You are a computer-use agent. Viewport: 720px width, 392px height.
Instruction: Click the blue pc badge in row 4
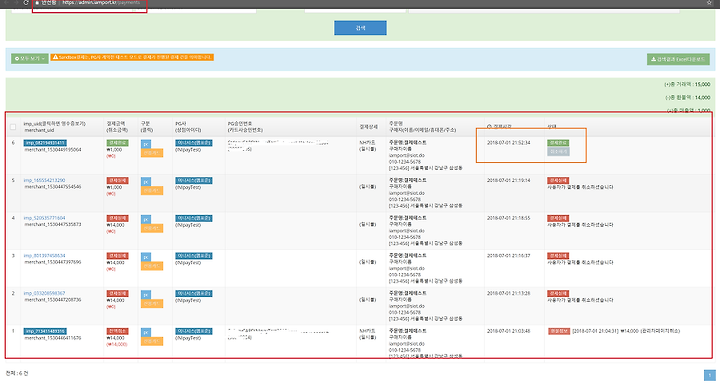[146, 219]
